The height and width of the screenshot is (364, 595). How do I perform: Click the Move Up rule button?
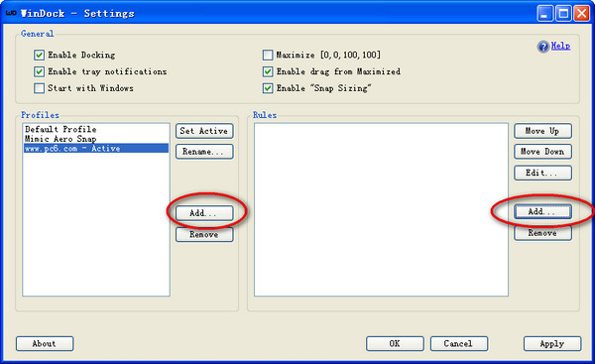coord(542,131)
